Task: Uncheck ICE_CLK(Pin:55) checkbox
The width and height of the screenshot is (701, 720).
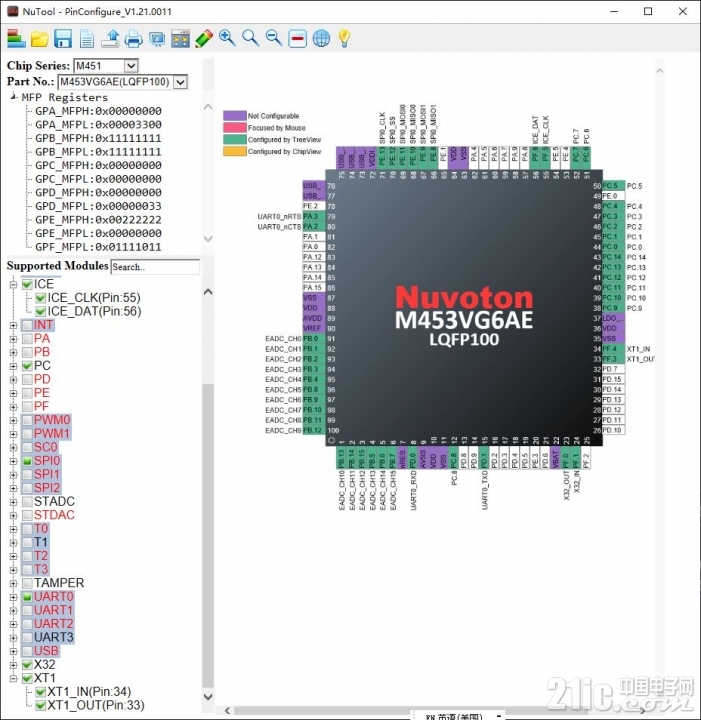Action: (41, 298)
